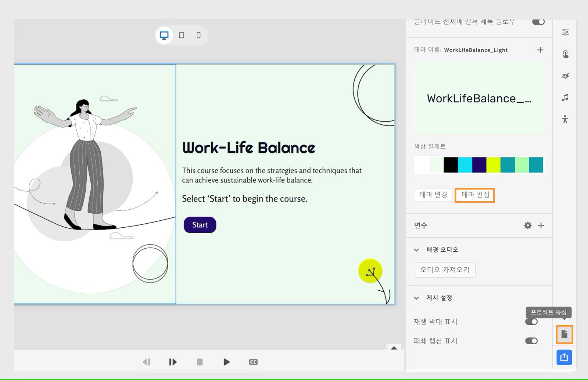This screenshot has height=380, width=588.
Task: Collapse the 배경 오디오 section
Action: click(416, 250)
